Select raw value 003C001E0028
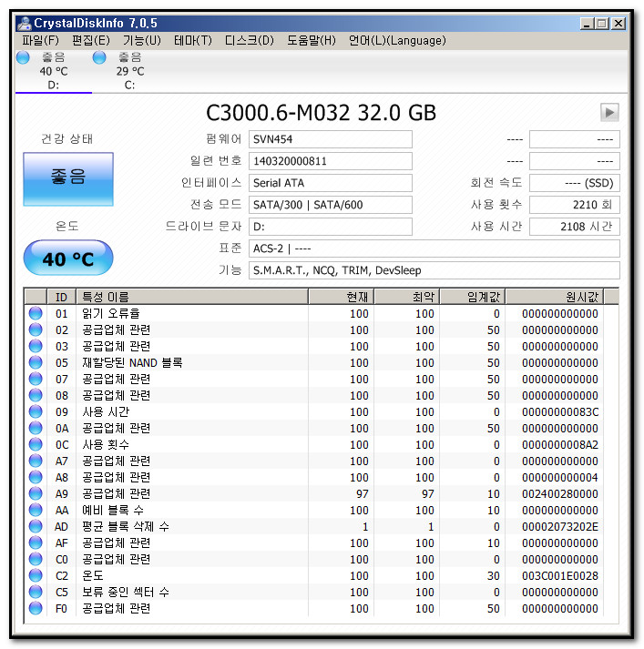Viewport: 644px width, 649px height. click(560, 576)
